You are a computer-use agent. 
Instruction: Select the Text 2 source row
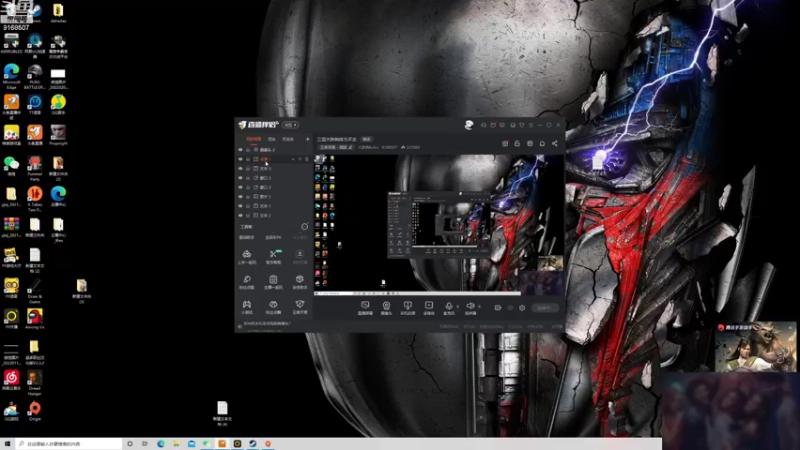coord(273,215)
